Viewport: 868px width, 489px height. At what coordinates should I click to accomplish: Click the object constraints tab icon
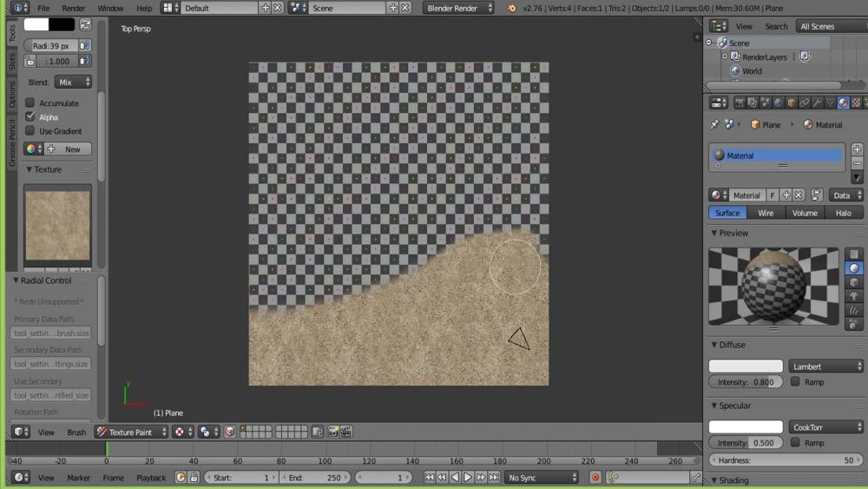point(804,102)
